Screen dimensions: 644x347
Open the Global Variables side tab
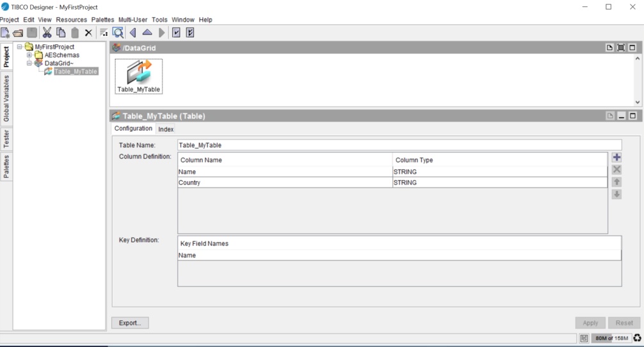click(x=6, y=98)
